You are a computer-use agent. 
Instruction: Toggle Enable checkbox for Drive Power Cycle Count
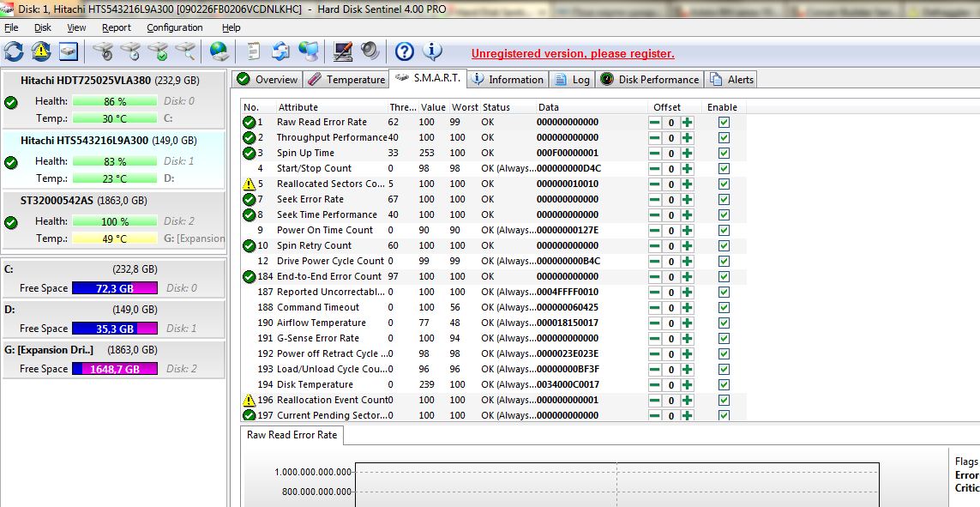point(724,262)
